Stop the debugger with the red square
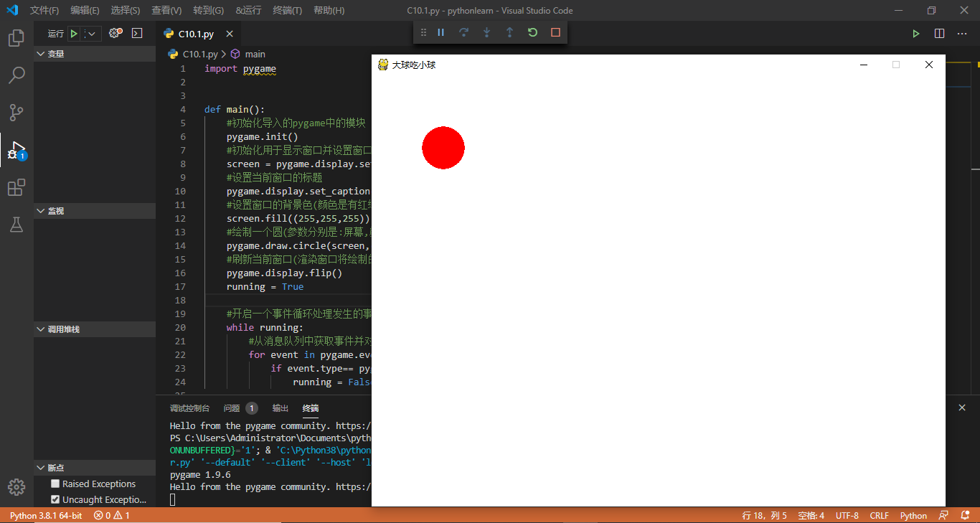Screen dimensions: 980x523 (x=555, y=32)
